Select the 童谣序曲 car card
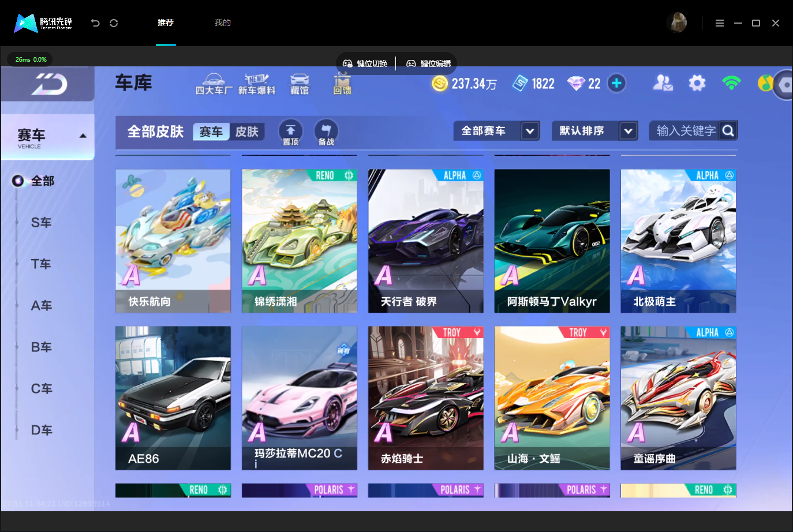Image resolution: width=793 pixels, height=532 pixels. coord(679,398)
